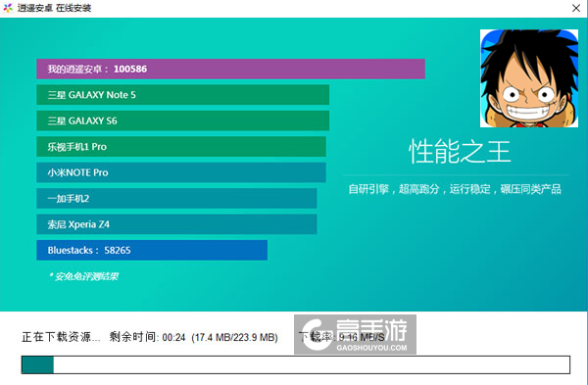Select the 乐视手机1 Pro bar
The height and width of the screenshot is (385, 588).
(x=181, y=147)
